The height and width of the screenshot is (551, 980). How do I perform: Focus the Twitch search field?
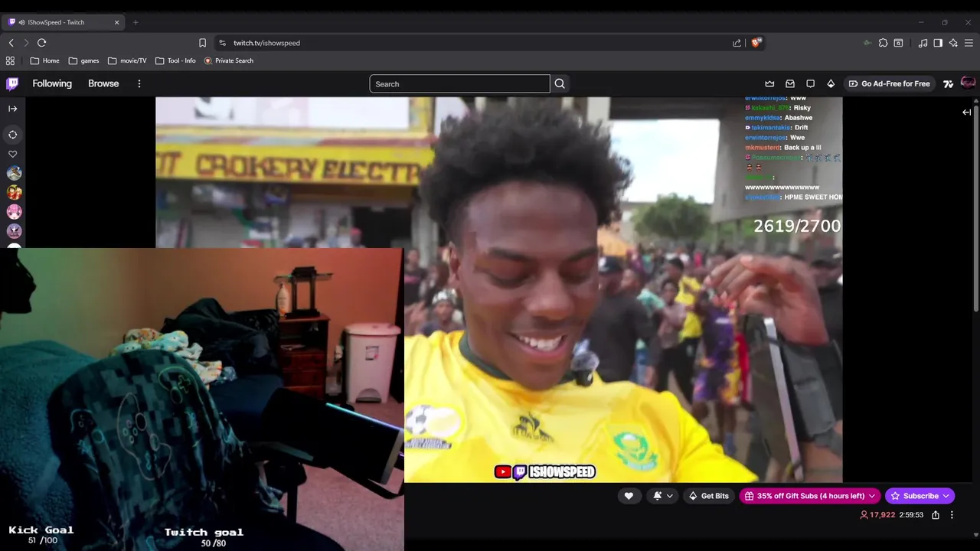point(459,84)
